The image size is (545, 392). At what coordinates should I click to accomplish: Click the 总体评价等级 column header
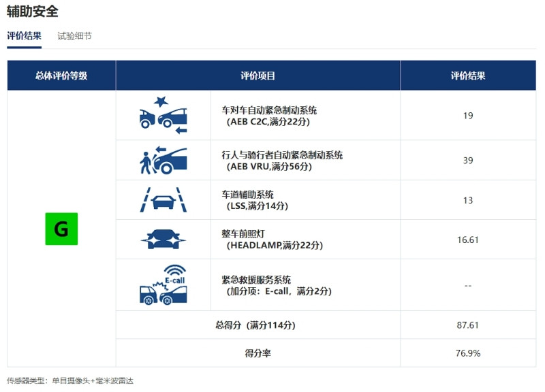(61, 76)
